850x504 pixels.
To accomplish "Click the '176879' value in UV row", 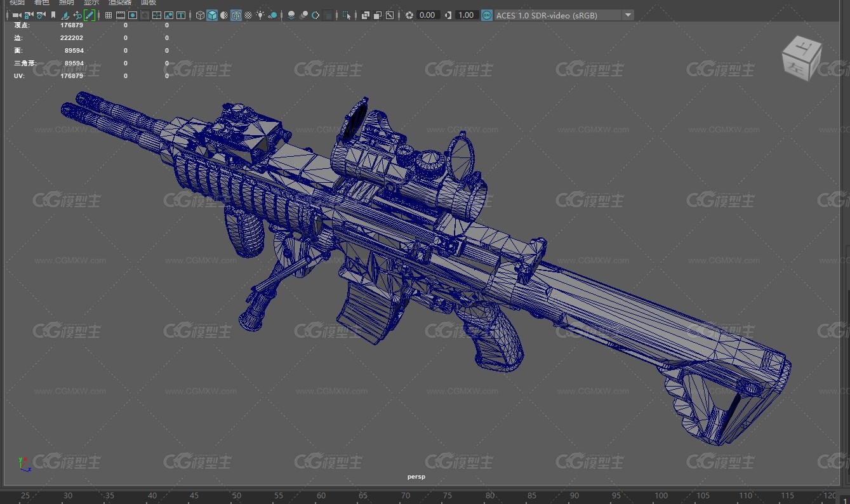I will [x=72, y=76].
